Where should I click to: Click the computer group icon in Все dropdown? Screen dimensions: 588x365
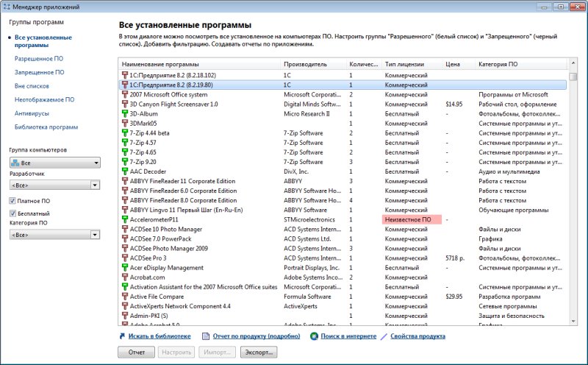pos(15,163)
